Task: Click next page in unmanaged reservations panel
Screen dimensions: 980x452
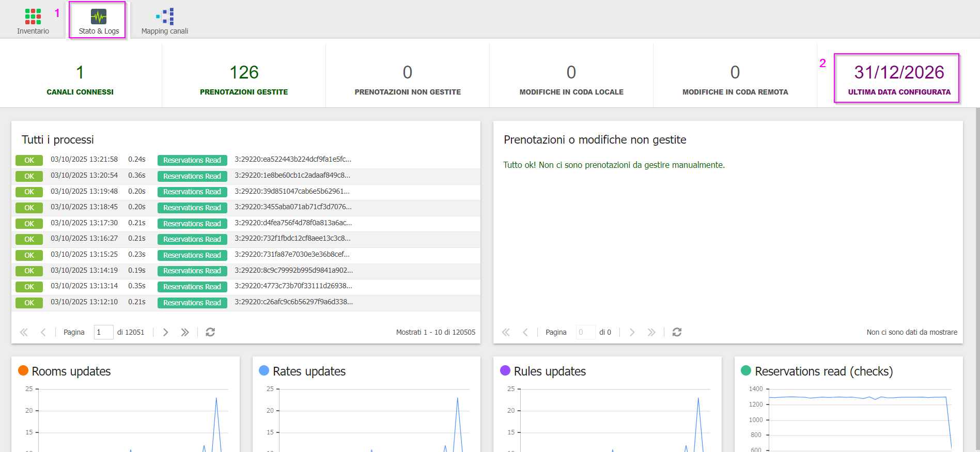Action: (x=632, y=332)
